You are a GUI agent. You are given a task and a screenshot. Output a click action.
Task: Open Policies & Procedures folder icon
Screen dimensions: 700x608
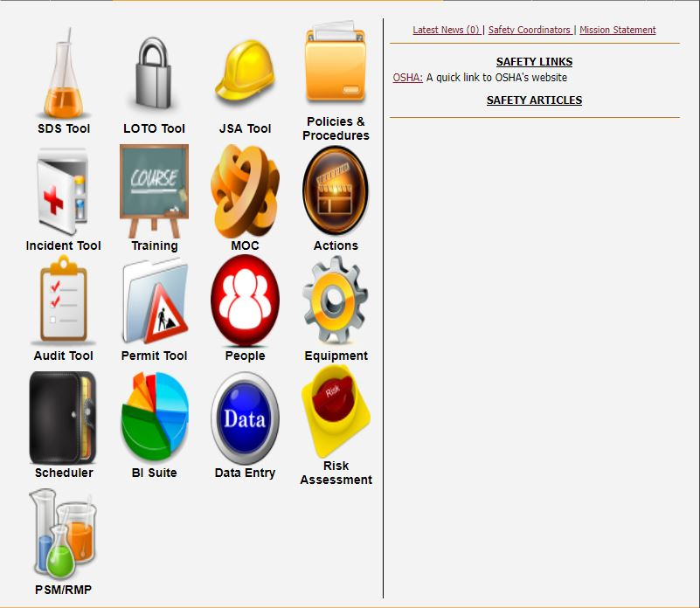click(336, 62)
